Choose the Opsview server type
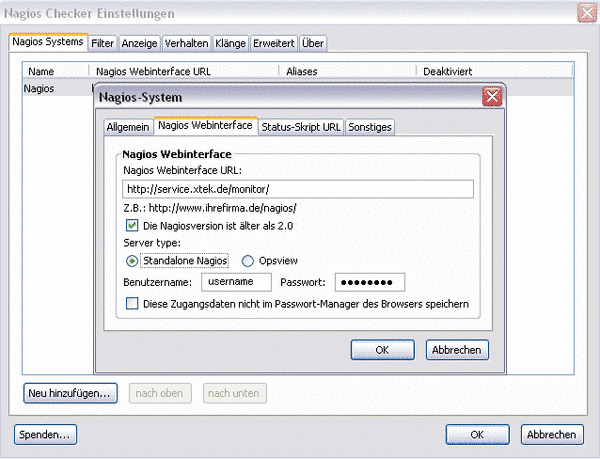 click(x=248, y=261)
